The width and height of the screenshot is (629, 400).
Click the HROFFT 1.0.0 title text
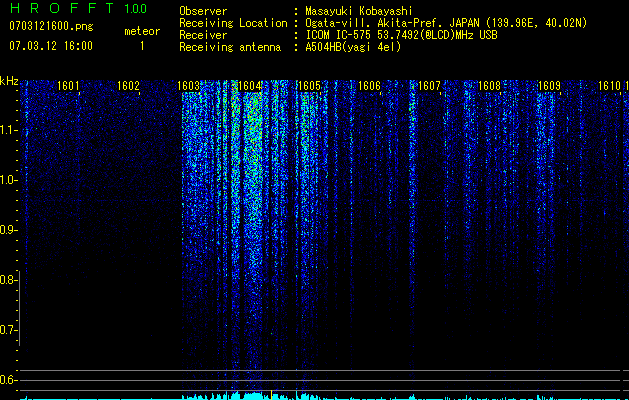[78, 8]
